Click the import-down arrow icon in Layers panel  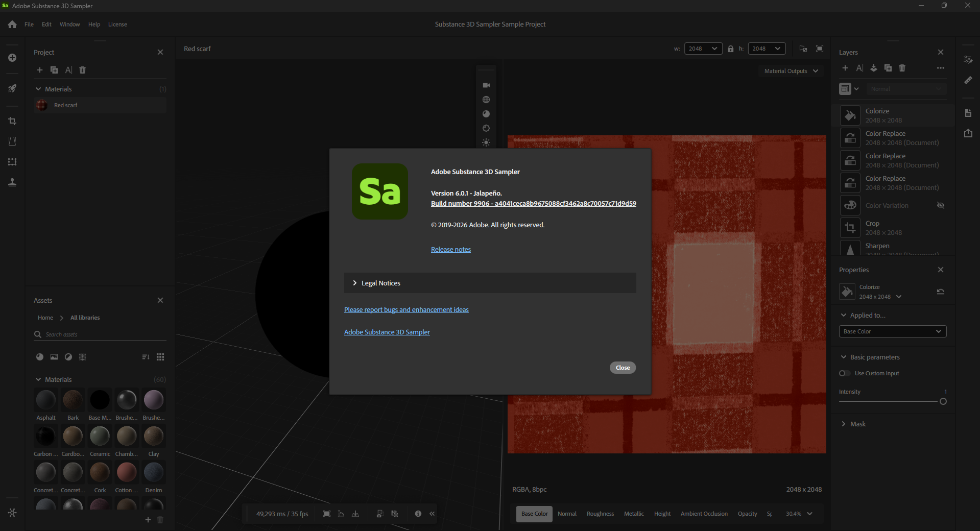coord(874,68)
